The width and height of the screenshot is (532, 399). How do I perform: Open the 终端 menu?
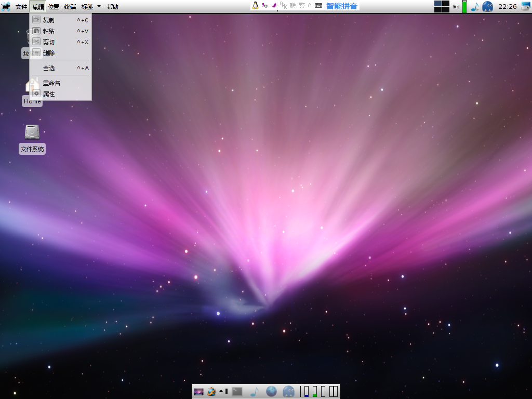(70, 6)
